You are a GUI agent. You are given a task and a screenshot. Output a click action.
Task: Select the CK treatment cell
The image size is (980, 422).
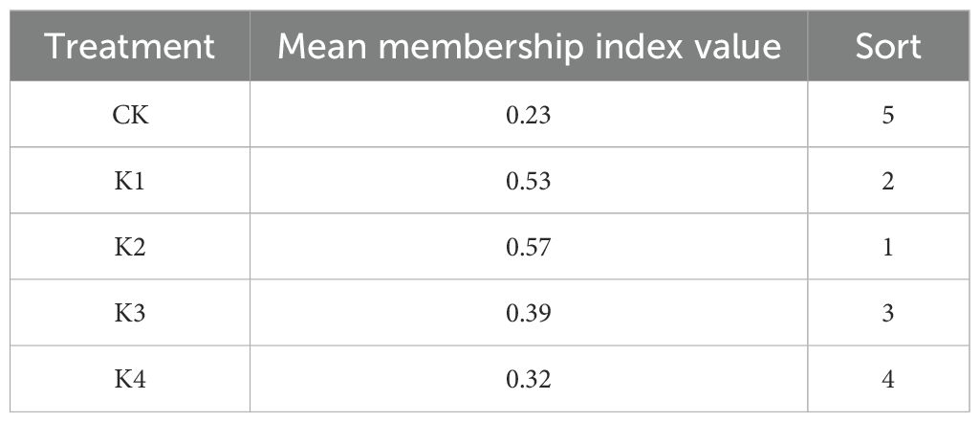(130, 115)
